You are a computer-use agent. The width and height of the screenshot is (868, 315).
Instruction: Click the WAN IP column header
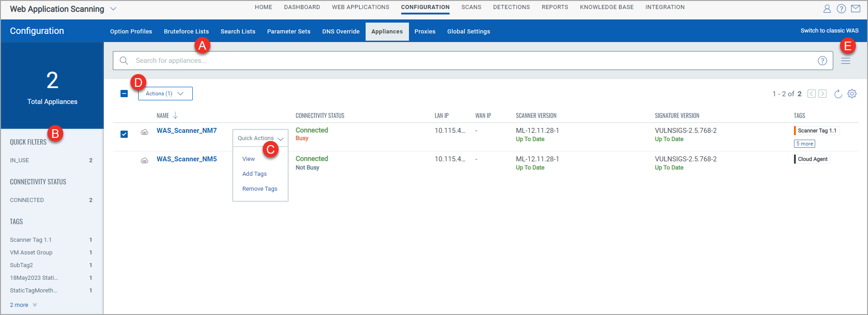483,116
